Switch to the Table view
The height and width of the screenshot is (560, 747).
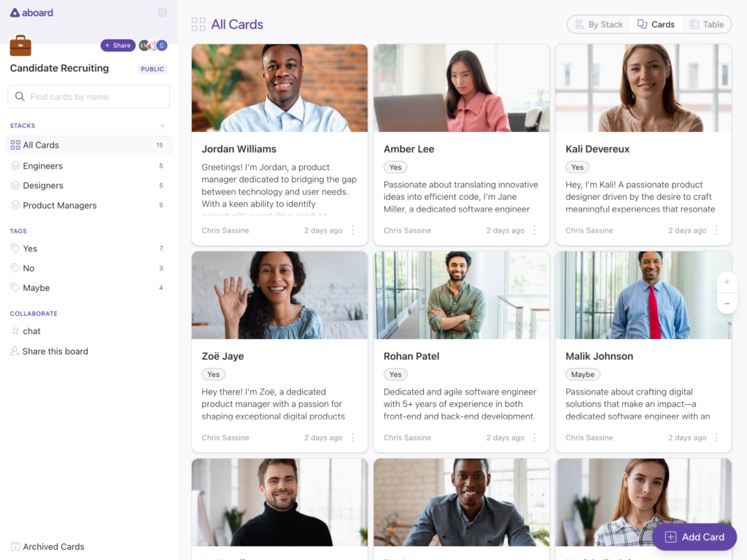[707, 24]
